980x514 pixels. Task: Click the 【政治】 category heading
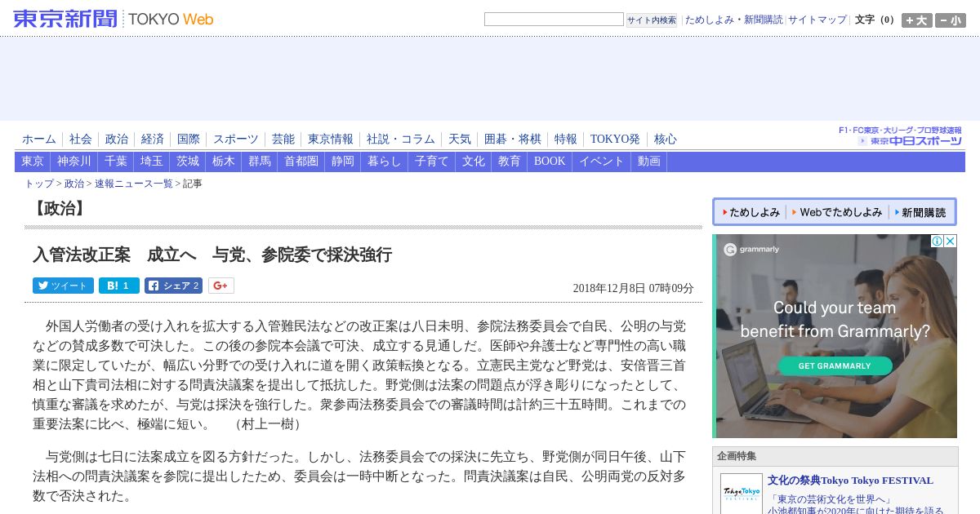tap(58, 209)
